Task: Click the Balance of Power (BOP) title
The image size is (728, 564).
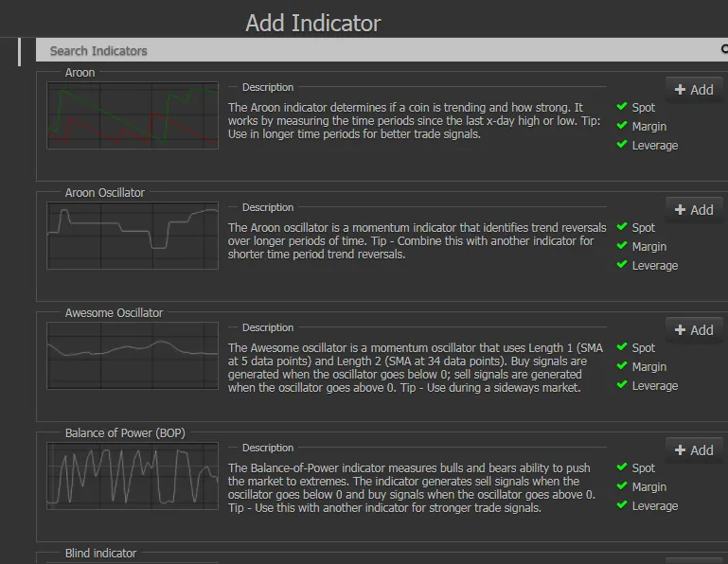Action: (x=125, y=433)
